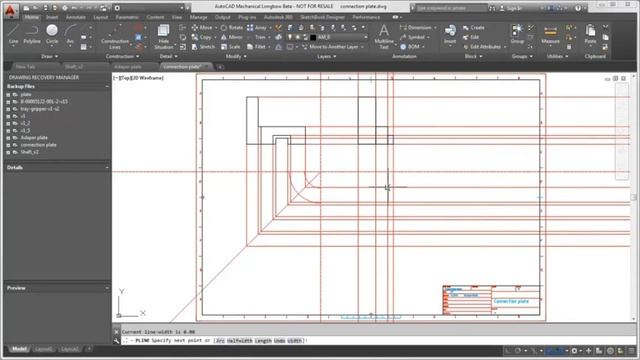Click the Create block tool
The height and width of the screenshot is (360, 640).
point(474,27)
